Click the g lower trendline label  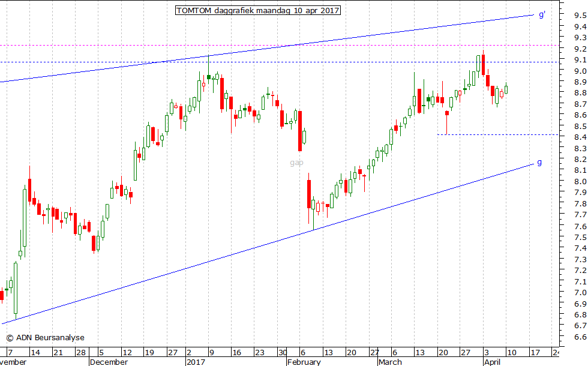539,163
